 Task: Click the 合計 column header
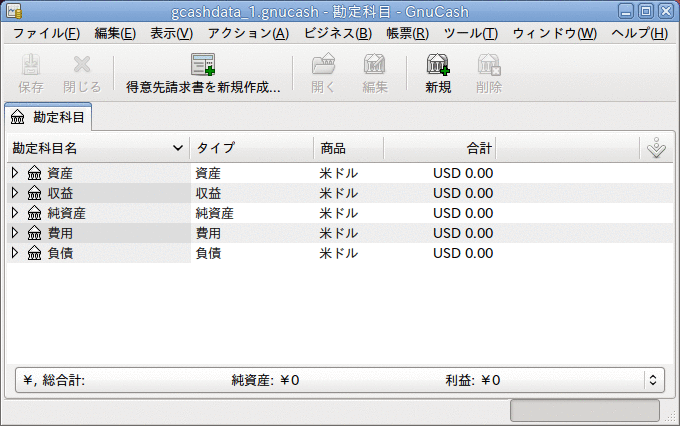(440, 148)
